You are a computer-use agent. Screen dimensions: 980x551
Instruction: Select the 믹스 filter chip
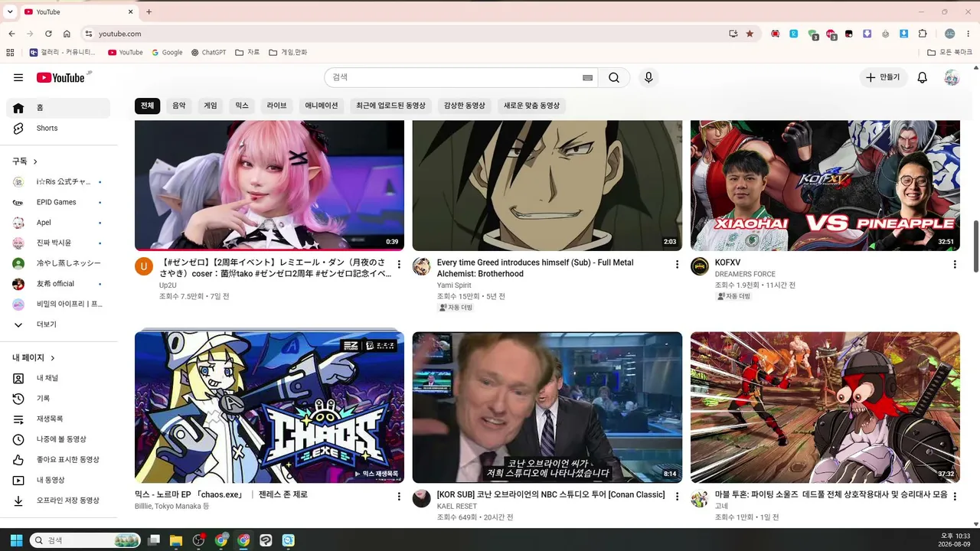click(242, 106)
